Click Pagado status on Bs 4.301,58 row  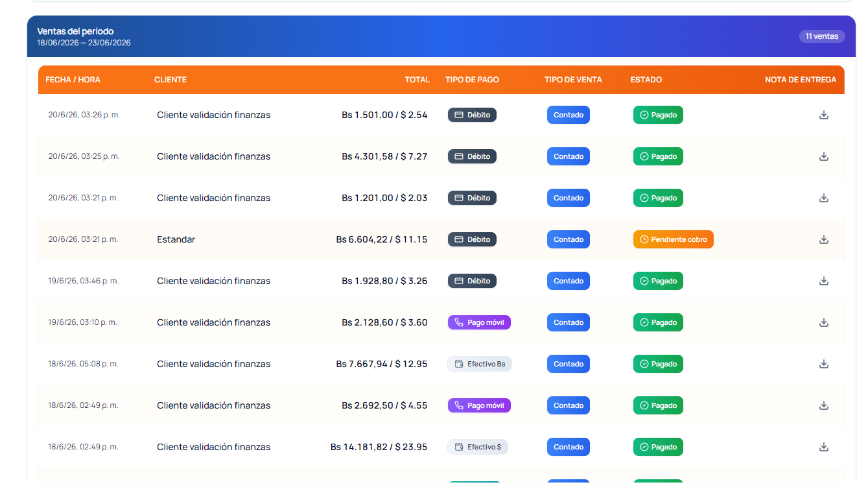(x=658, y=156)
